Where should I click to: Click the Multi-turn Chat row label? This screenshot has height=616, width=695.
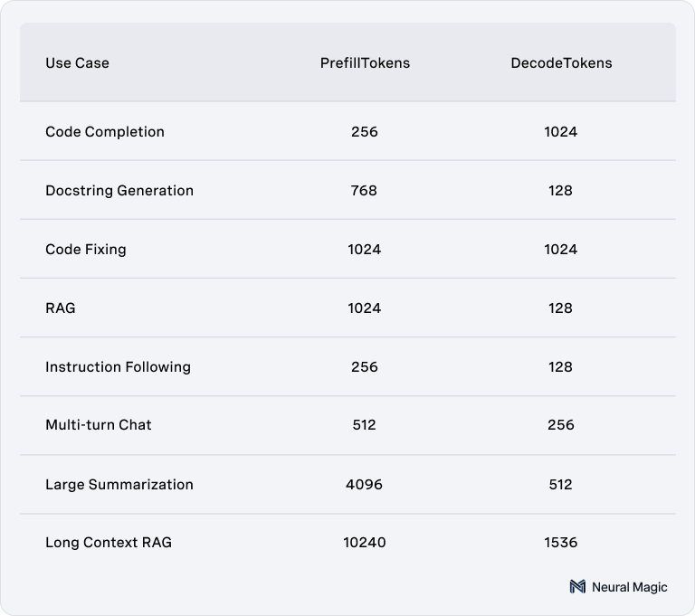click(99, 425)
